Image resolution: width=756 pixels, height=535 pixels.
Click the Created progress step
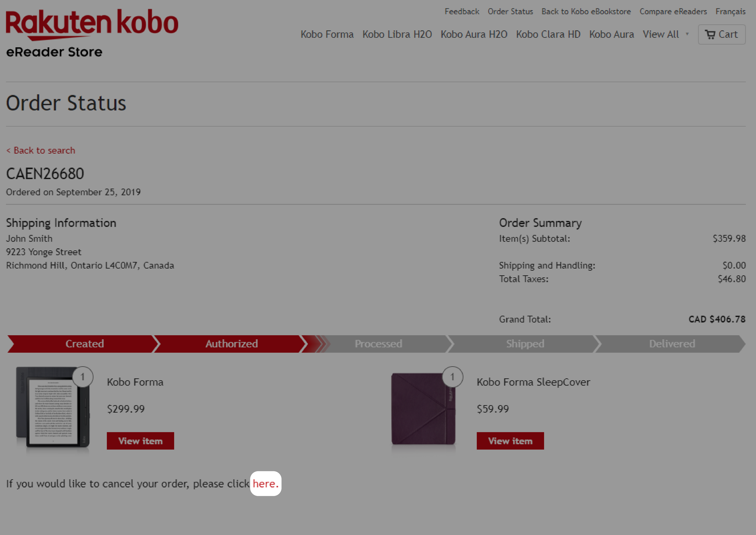84,344
